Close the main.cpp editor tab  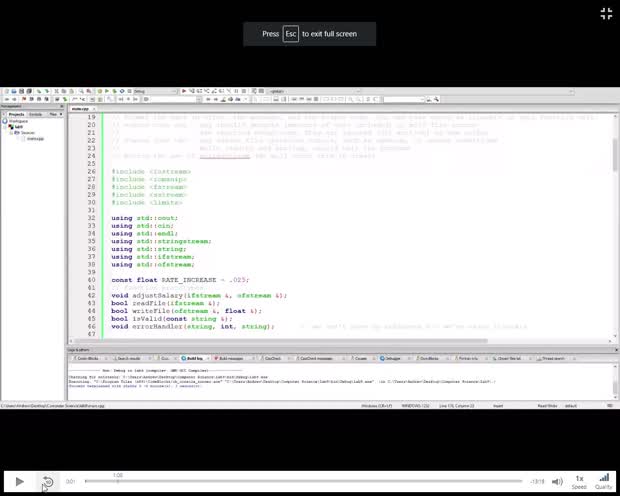(94, 109)
